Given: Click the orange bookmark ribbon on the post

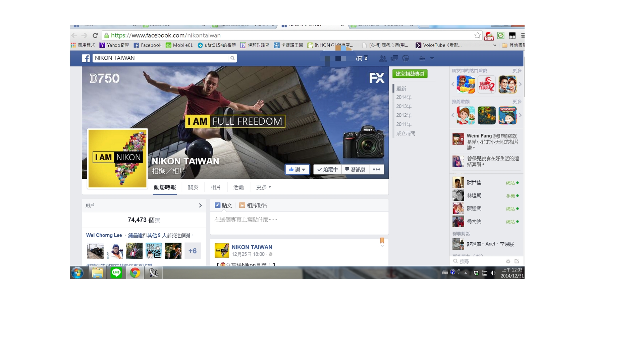Looking at the screenshot, I should 382,240.
